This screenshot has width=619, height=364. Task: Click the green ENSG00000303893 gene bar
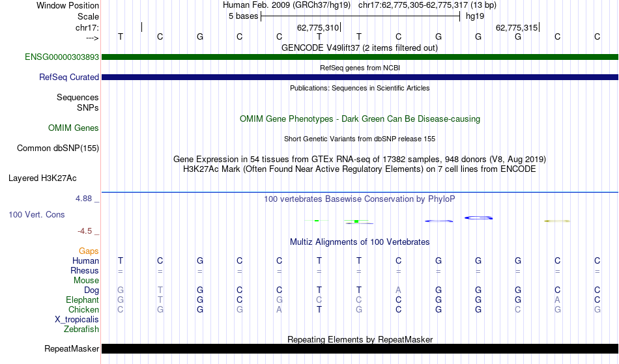tap(360, 57)
